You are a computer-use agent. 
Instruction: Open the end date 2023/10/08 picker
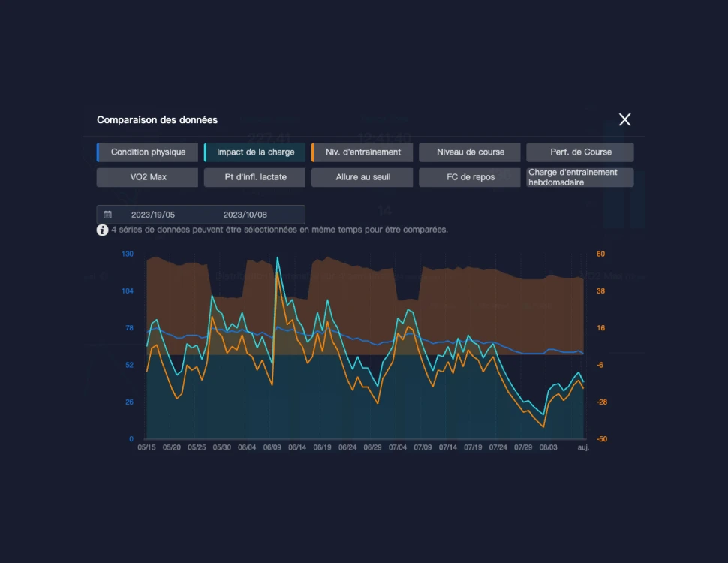pos(245,215)
